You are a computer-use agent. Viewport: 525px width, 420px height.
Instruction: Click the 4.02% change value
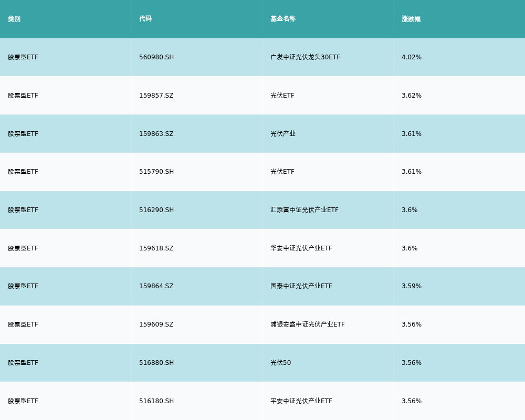(x=412, y=57)
